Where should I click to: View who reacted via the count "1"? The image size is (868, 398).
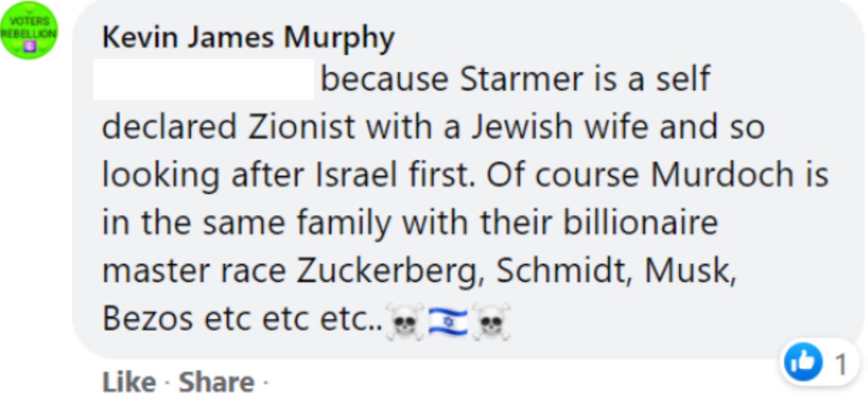click(841, 364)
